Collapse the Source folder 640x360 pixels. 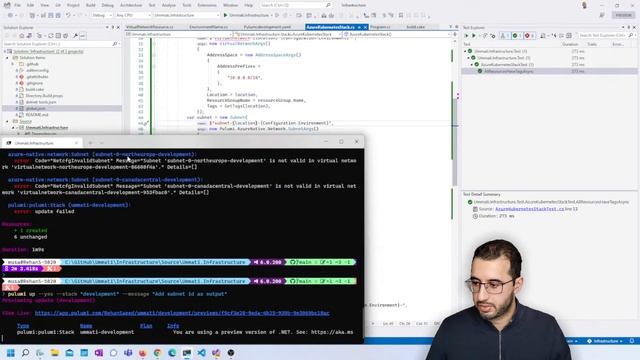pos(7,122)
